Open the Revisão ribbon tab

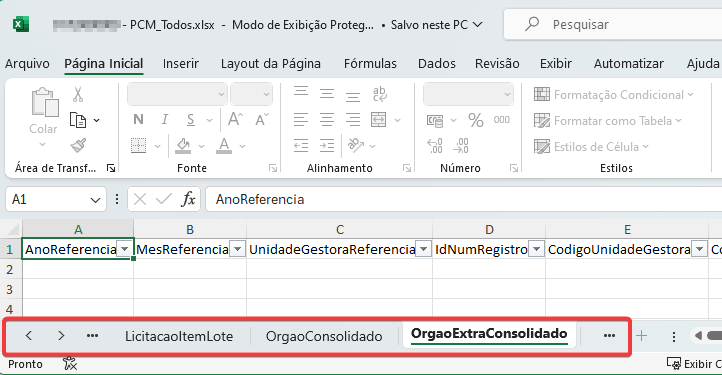[497, 64]
